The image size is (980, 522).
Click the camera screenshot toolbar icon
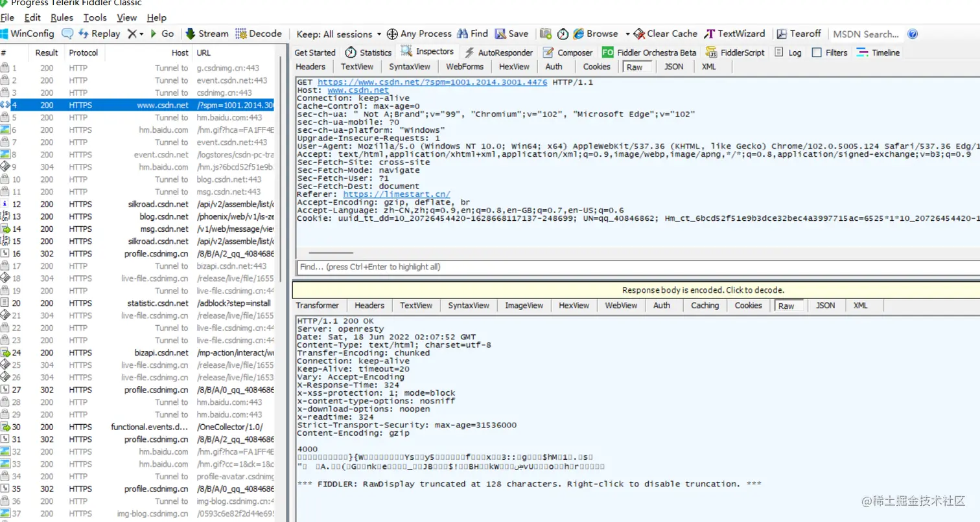click(x=546, y=34)
